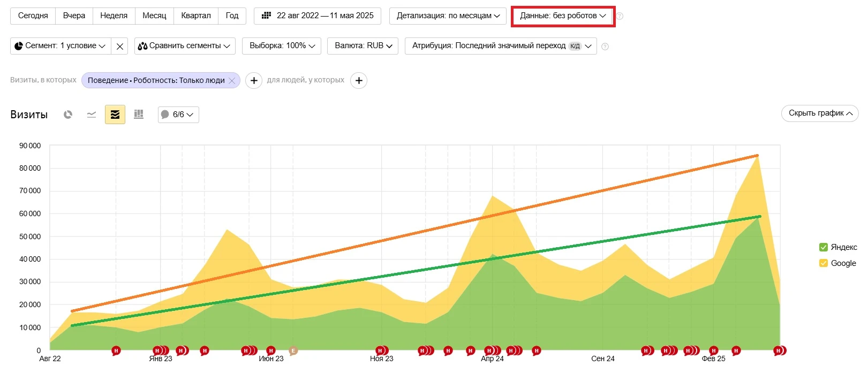This screenshot has width=868, height=374.
Task: Add a condition for visits with plus
Action: click(x=254, y=80)
